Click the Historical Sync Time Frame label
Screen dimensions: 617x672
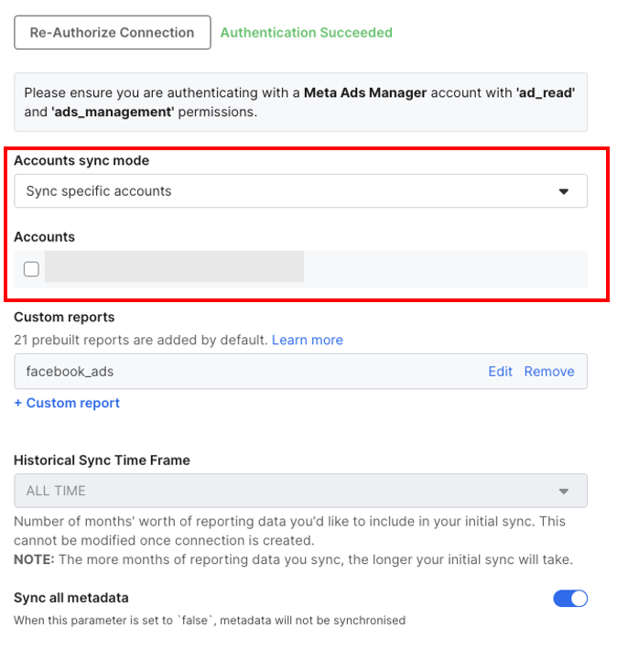[102, 460]
